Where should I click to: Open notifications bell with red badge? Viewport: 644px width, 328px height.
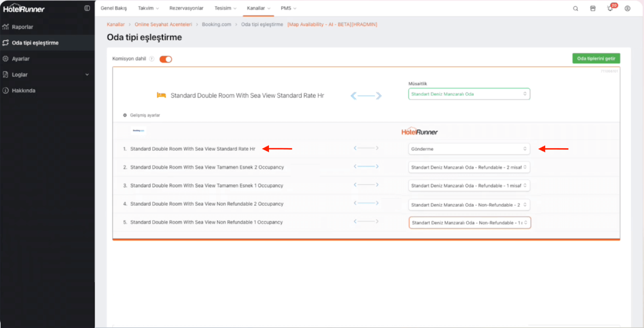coord(610,8)
